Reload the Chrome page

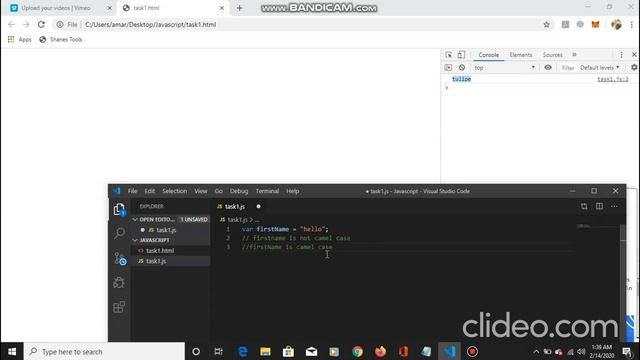tap(41, 24)
